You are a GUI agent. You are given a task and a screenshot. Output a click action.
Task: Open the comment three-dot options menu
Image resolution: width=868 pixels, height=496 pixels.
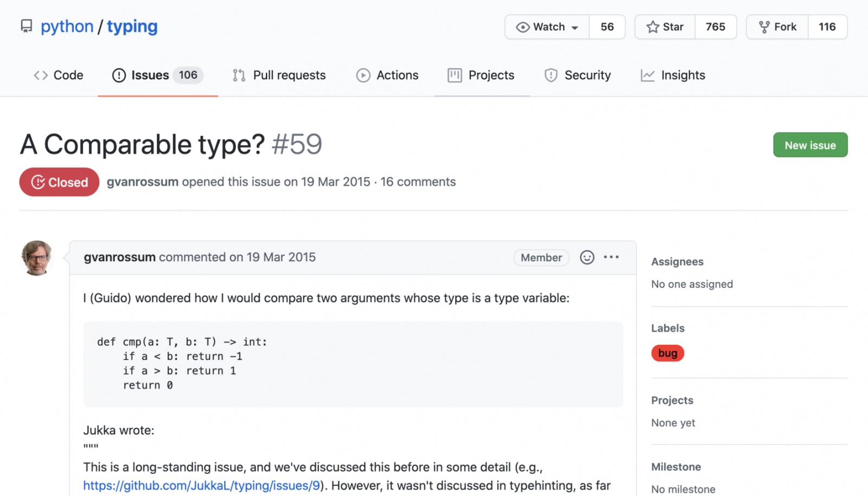611,257
